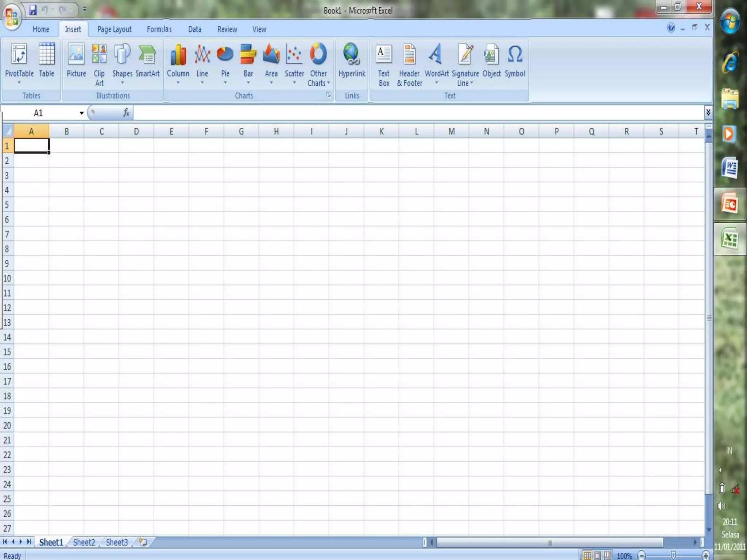Switch to Sheet2 tab
Image resolution: width=747 pixels, height=560 pixels.
pyautogui.click(x=84, y=542)
